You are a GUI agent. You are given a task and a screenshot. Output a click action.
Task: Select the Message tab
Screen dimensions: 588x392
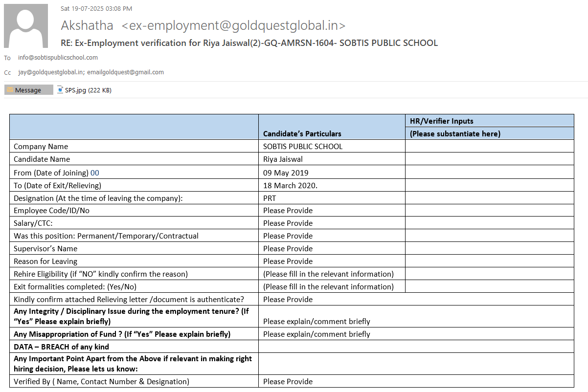[28, 90]
